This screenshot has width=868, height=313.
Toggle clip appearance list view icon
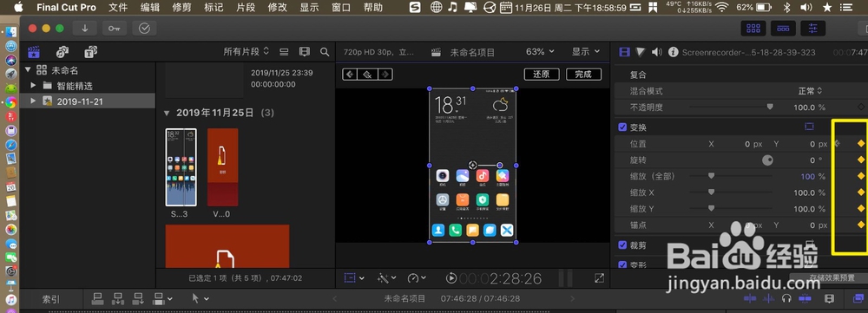[x=284, y=51]
